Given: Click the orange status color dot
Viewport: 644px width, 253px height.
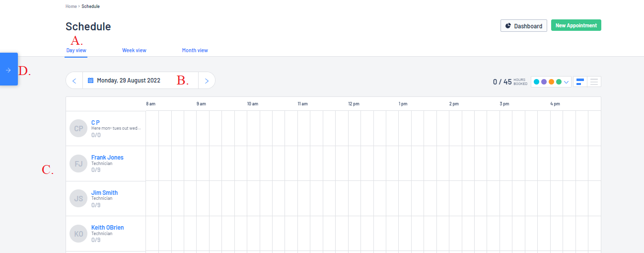Looking at the screenshot, I should (x=551, y=82).
